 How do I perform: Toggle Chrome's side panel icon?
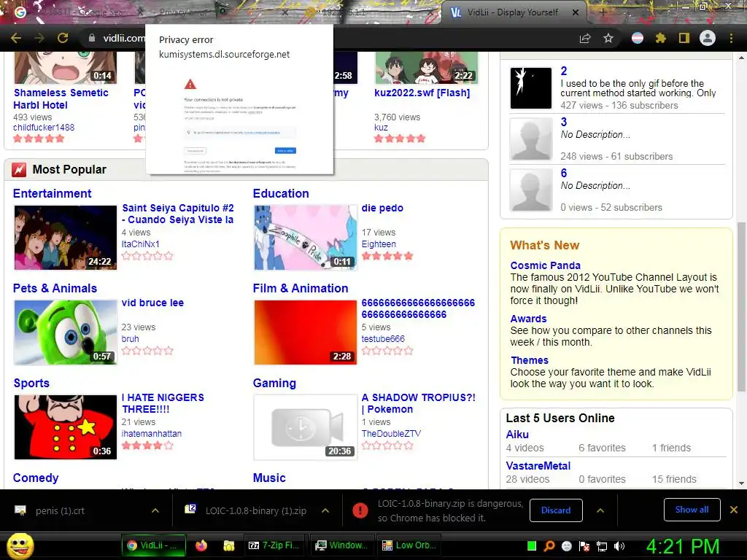(x=684, y=38)
